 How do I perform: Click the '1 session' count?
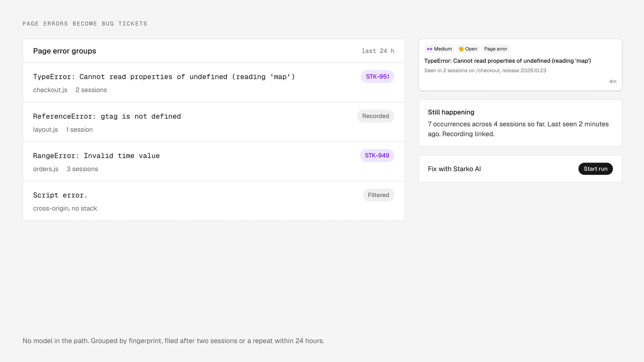point(79,130)
